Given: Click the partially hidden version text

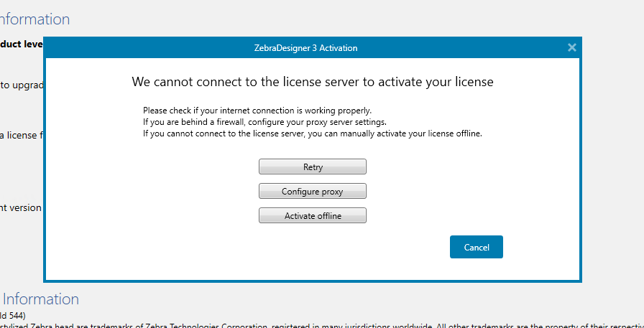Looking at the screenshot, I should 20,207.
